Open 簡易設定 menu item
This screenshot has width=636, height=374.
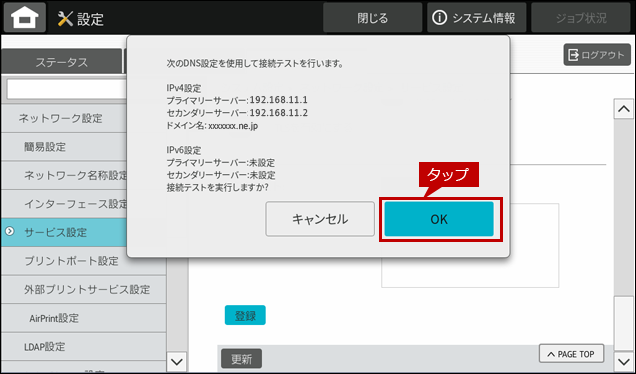[x=64, y=147]
